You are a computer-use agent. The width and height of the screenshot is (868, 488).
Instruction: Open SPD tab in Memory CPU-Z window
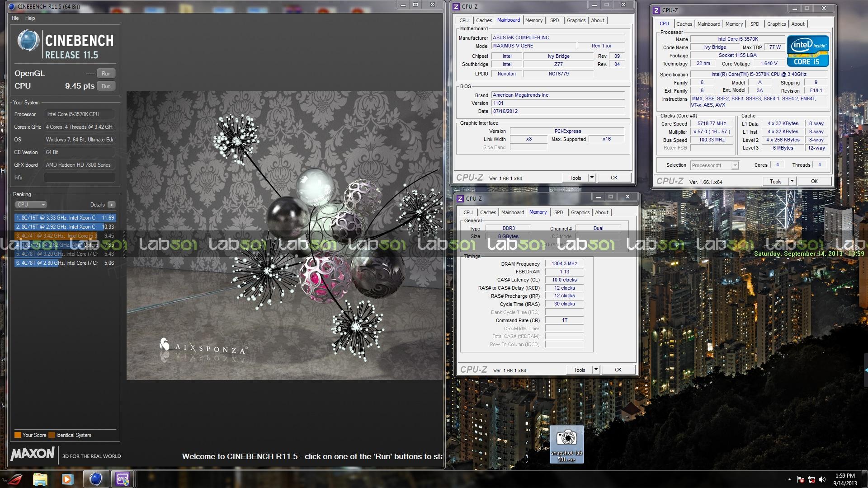point(559,212)
